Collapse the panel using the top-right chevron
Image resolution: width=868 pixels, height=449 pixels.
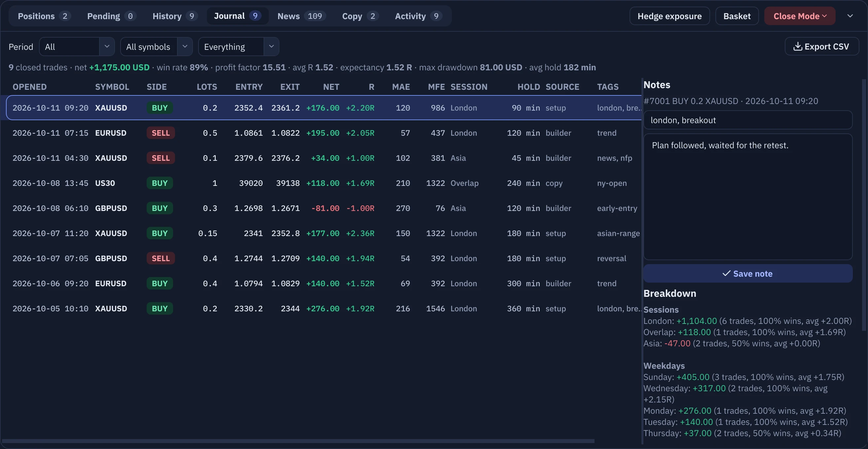[850, 16]
